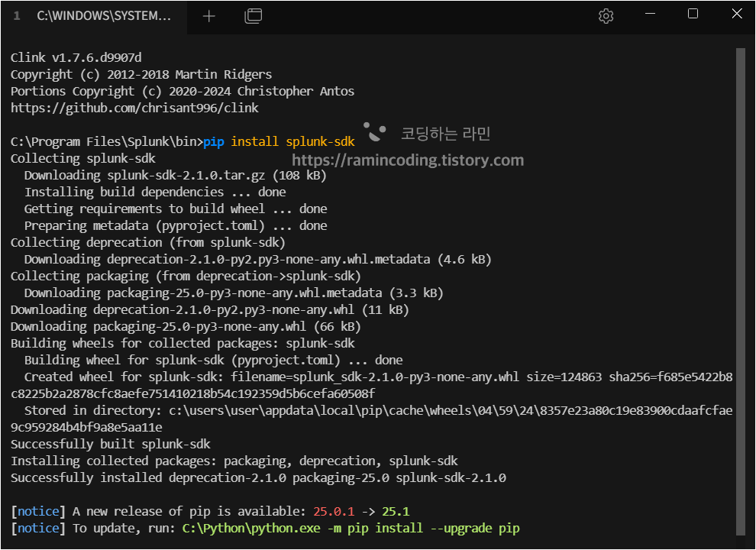This screenshot has height=550, width=756.
Task: Click the 'Installing collected packages' line
Action: point(234,461)
